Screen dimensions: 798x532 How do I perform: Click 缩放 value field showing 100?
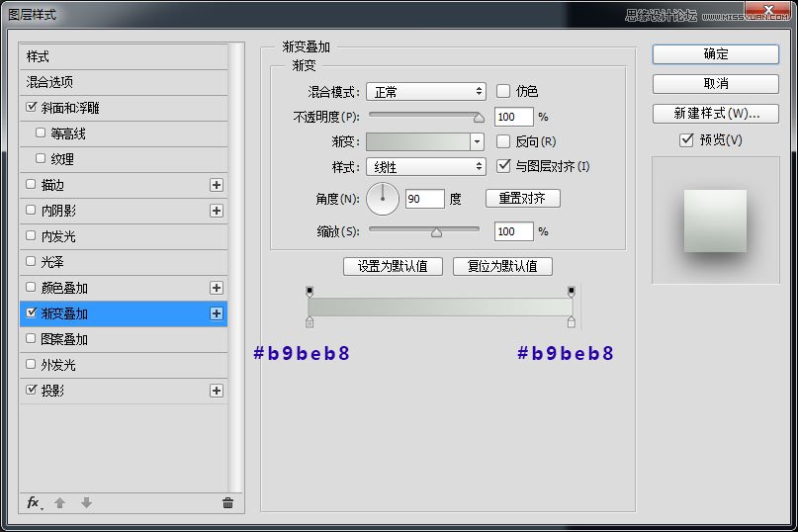513,231
